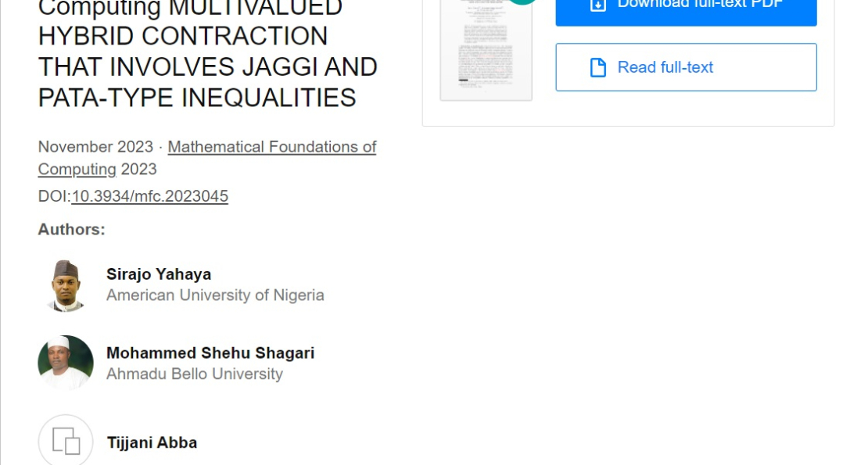
Task: Click the Authors: heading
Action: 71,230
